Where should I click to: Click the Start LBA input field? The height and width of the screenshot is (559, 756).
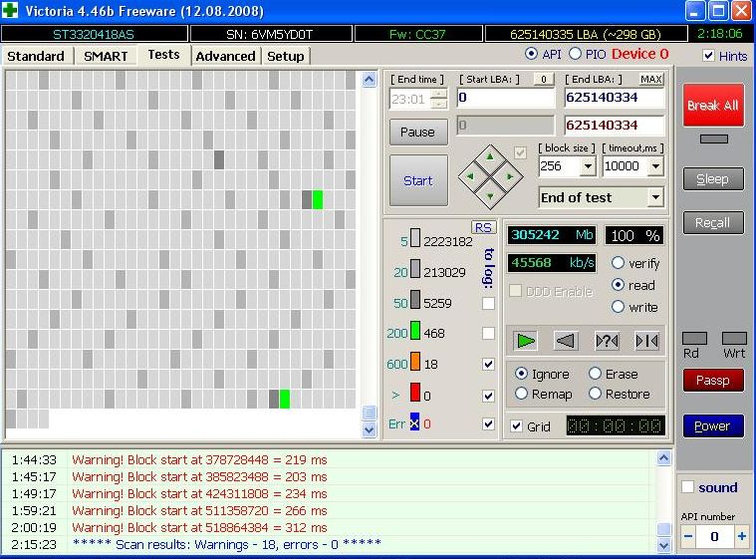point(506,98)
